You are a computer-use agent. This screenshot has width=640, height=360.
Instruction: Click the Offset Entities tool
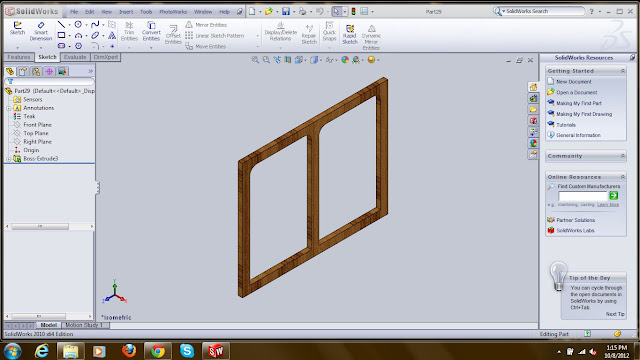point(173,34)
